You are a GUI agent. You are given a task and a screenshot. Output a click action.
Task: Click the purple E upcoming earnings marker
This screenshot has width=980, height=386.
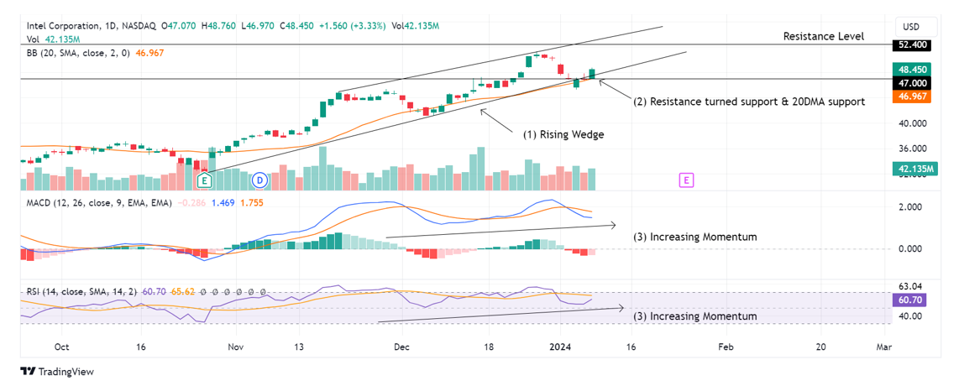pos(686,180)
